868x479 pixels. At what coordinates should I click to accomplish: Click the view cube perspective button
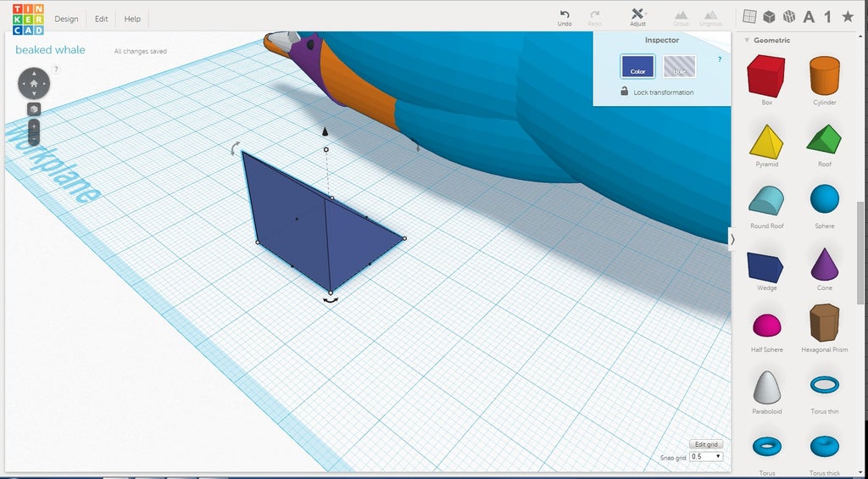[34, 109]
